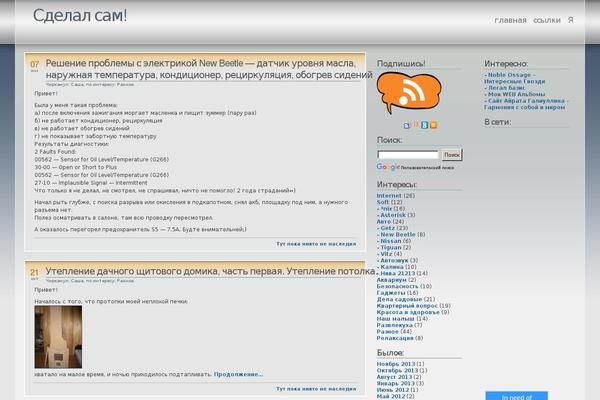Open the post 'Утепление дачного щитового домика'

(210, 271)
